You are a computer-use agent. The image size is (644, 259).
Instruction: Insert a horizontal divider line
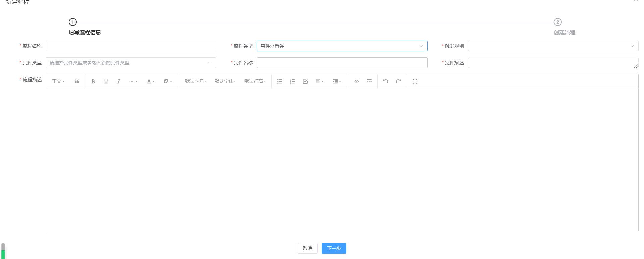tap(369, 81)
